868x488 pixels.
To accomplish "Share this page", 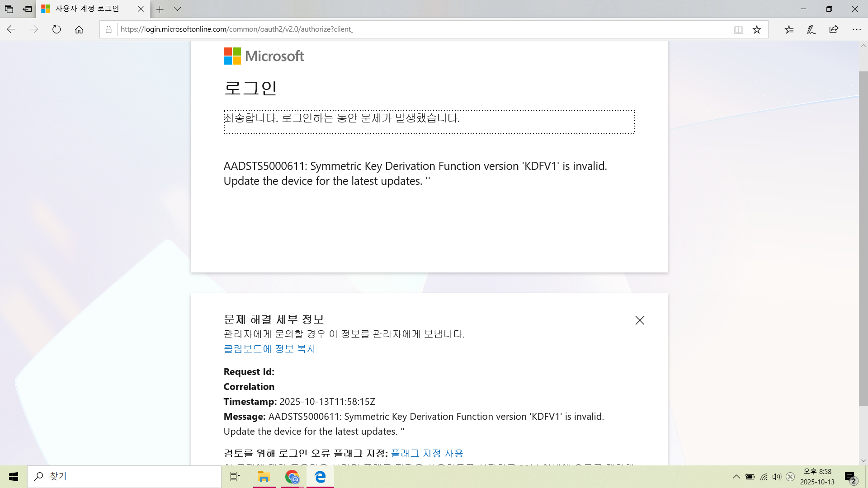I will click(834, 29).
